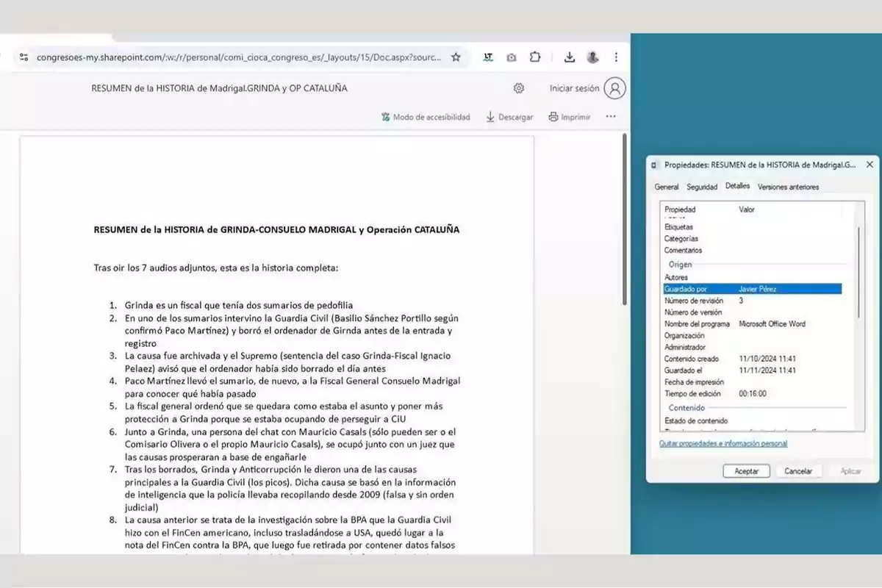Click the site information icon in address bar
Image resolution: width=882 pixels, height=588 pixels.
24,57
